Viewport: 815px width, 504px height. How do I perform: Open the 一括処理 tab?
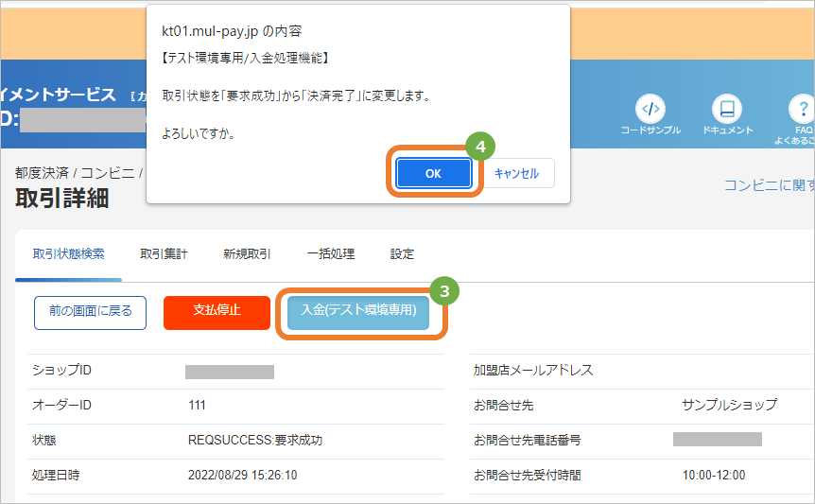coord(331,254)
